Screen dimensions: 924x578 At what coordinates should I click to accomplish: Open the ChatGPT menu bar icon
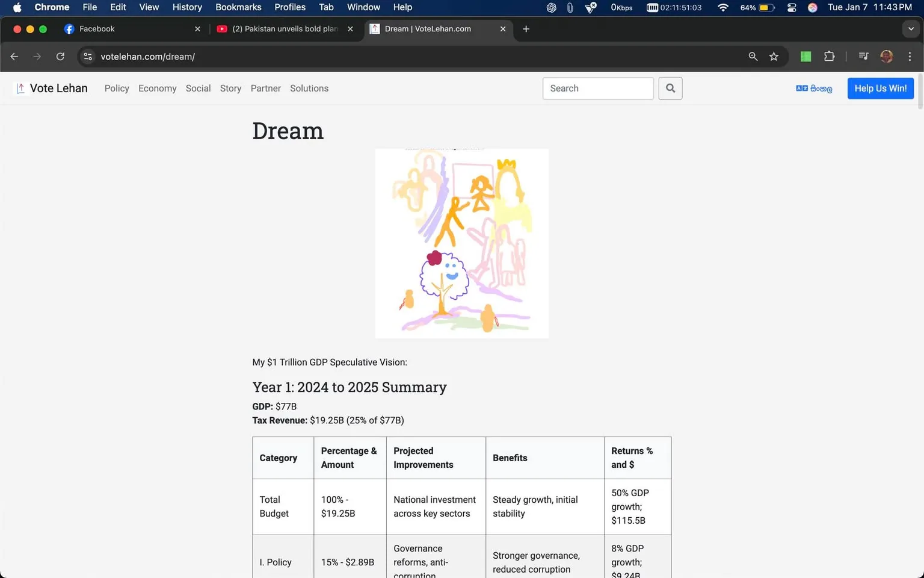[x=551, y=8]
